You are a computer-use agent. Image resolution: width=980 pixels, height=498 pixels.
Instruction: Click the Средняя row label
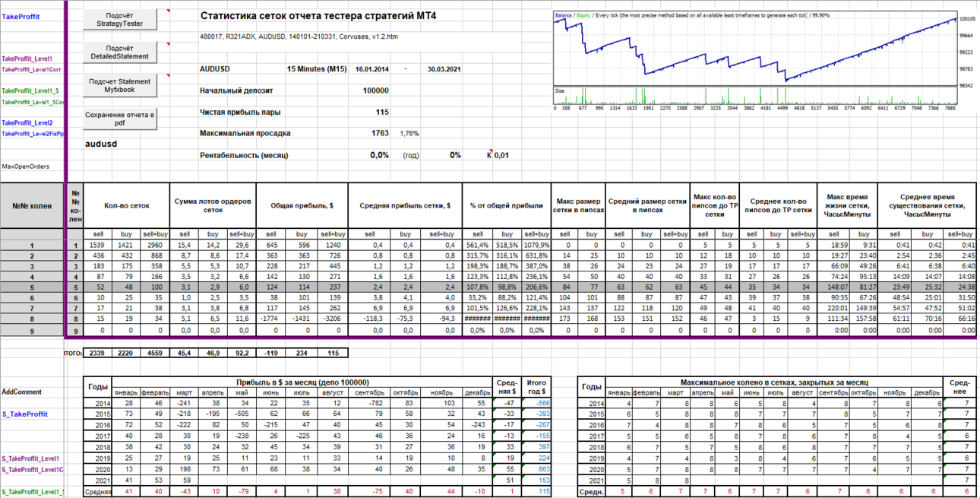click(x=98, y=491)
